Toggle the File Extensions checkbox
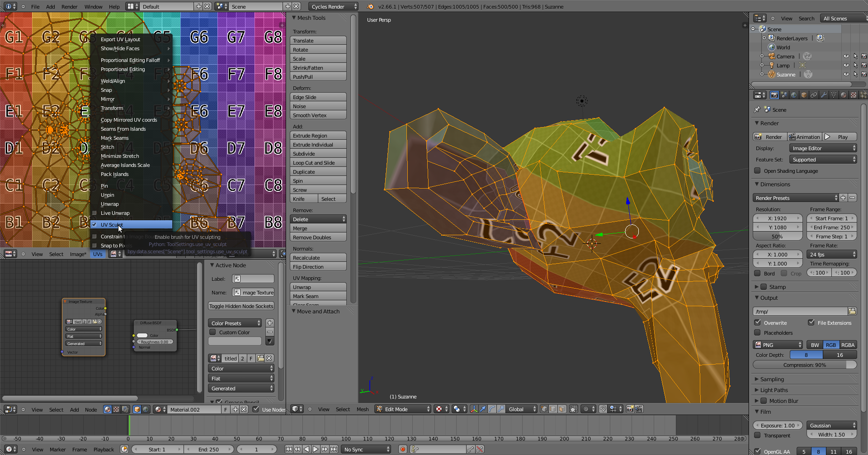The width and height of the screenshot is (868, 455). point(811,322)
